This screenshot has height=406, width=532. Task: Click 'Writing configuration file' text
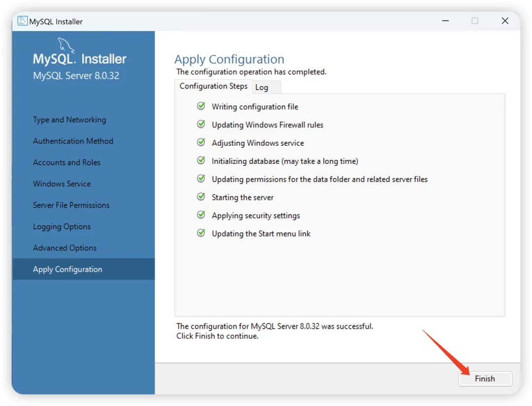point(255,107)
